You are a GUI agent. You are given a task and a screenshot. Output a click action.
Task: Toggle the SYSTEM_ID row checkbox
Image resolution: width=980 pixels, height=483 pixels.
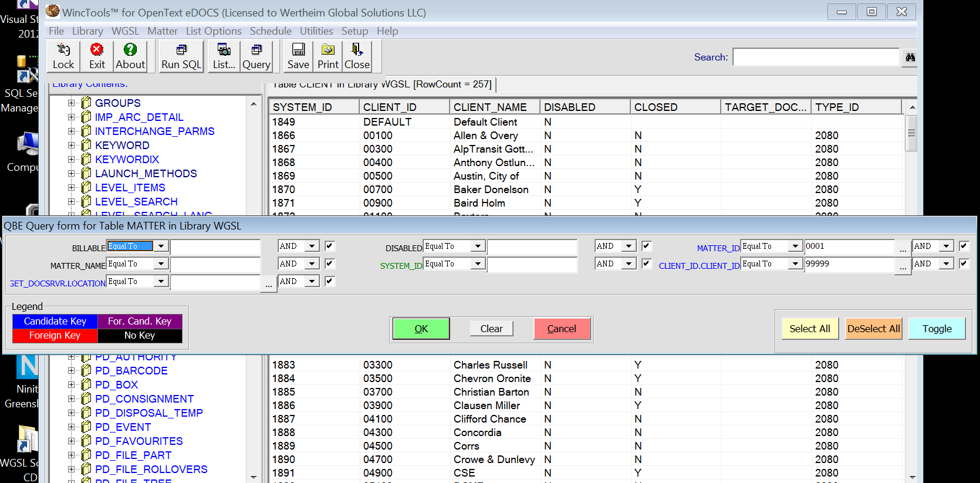pyautogui.click(x=647, y=264)
